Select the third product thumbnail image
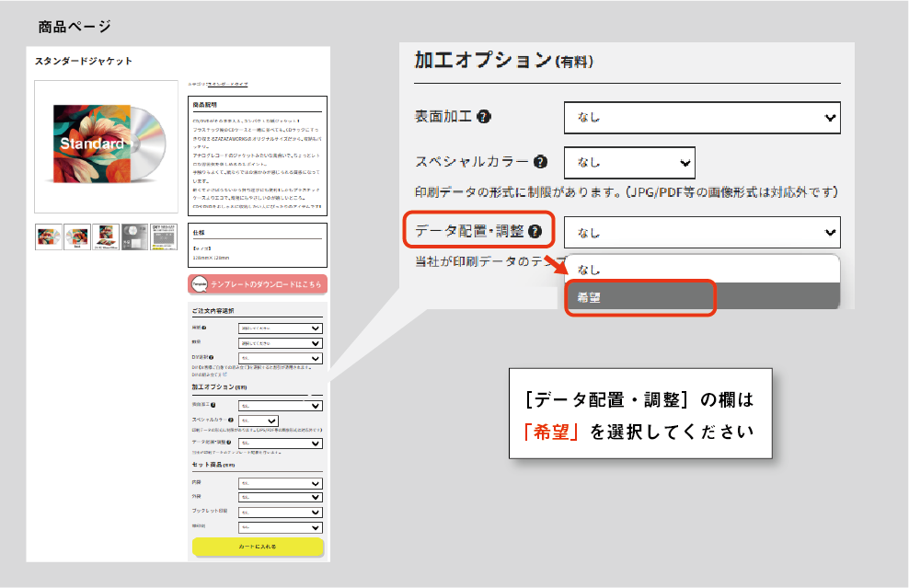This screenshot has width=909, height=588. pos(106,236)
